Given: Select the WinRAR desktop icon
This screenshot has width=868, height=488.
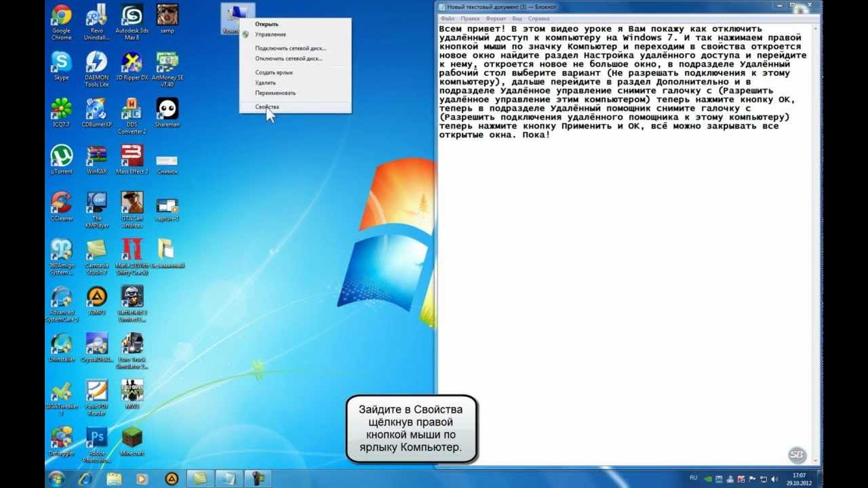Looking at the screenshot, I should (96, 159).
